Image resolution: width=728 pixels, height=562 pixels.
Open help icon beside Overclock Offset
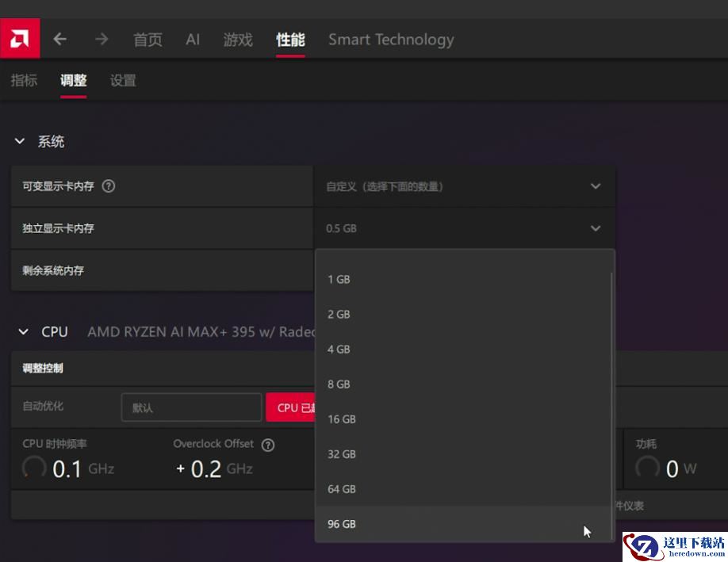(268, 445)
